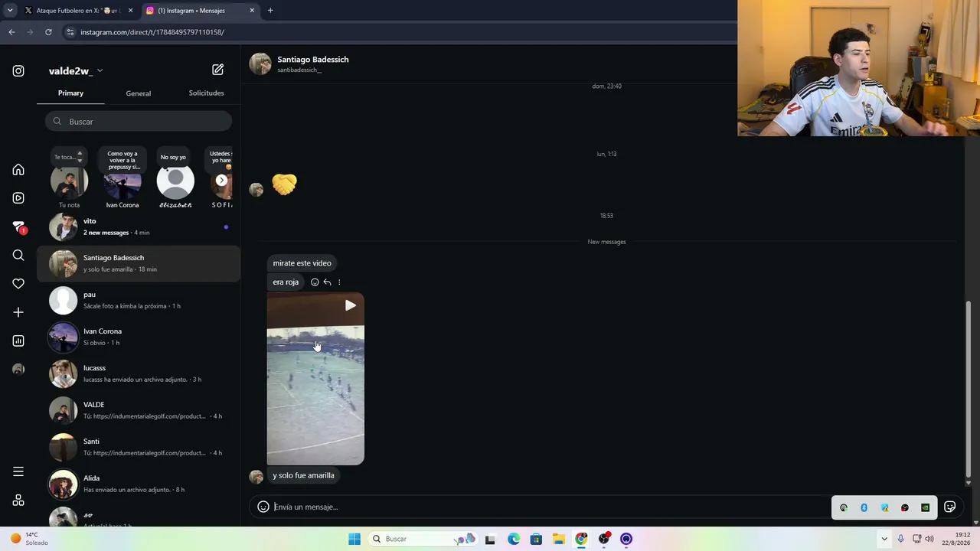Close the Ataque Futbolero X tab
Screen dimensions: 980x551
(x=130, y=11)
